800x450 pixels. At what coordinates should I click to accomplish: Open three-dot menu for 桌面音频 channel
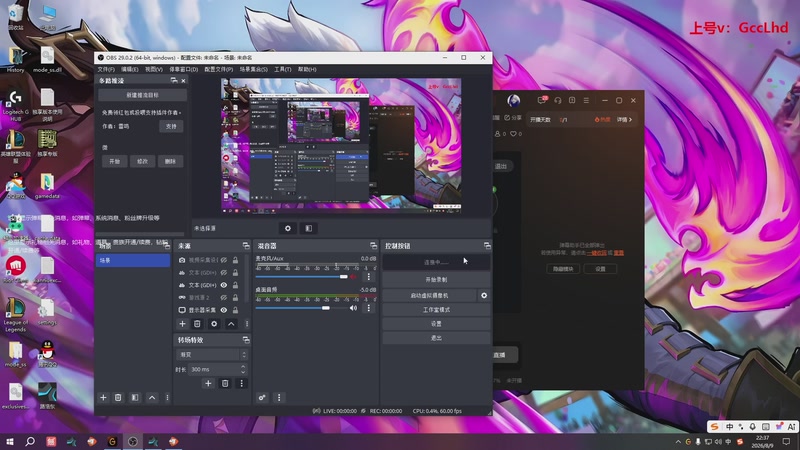(x=369, y=308)
